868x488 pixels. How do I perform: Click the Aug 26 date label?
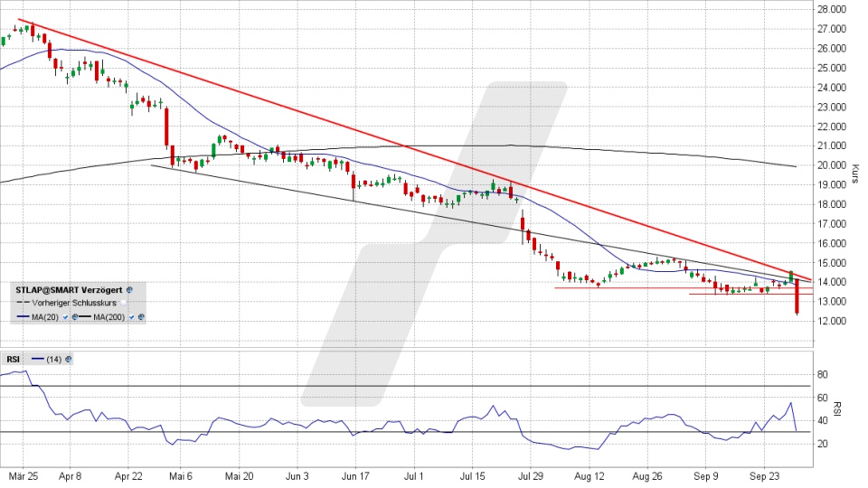[x=647, y=477]
